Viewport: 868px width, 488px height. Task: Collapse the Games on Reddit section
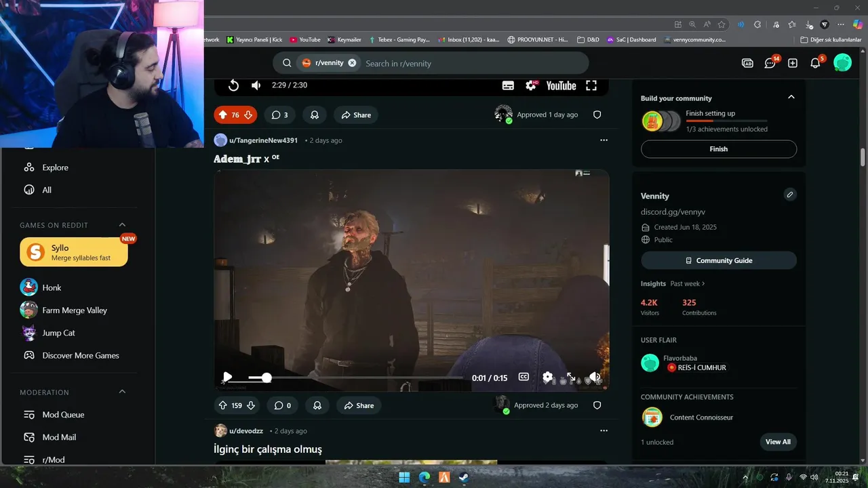pyautogui.click(x=122, y=225)
